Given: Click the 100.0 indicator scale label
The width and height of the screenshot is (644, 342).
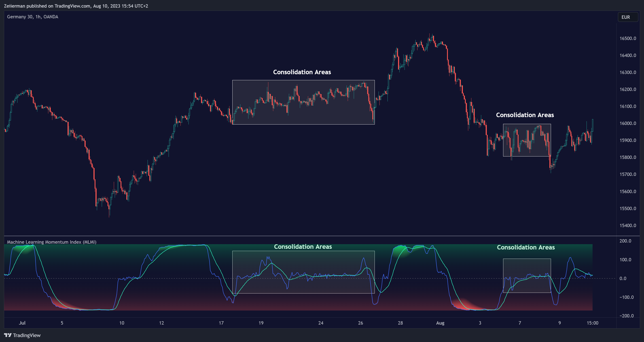Looking at the screenshot, I should click(625, 260).
